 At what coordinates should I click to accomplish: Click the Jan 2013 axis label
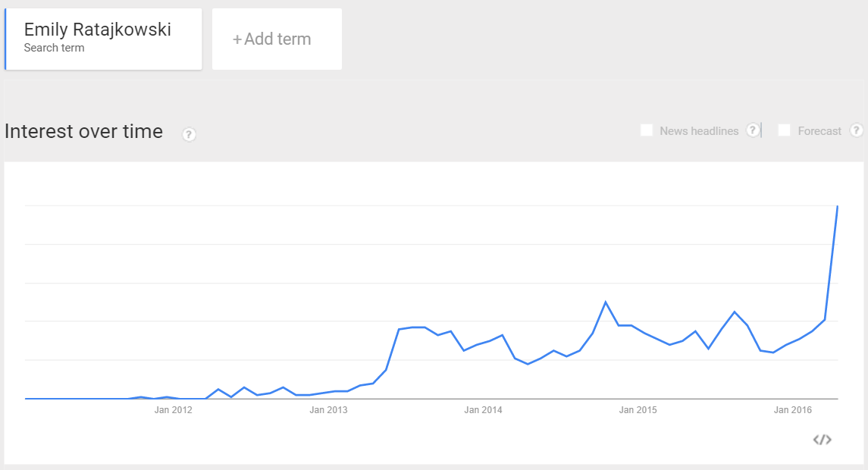tap(328, 409)
